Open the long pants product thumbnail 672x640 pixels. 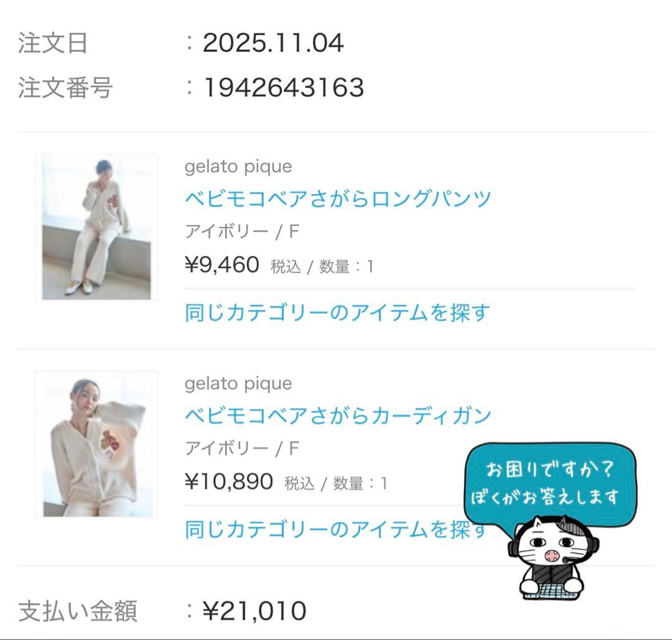(x=96, y=227)
